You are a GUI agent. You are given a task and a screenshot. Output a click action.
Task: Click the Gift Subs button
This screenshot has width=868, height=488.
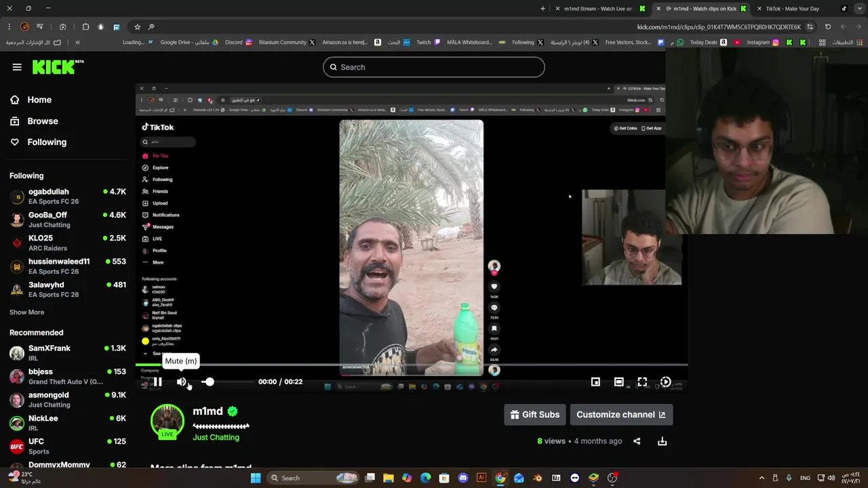pos(535,415)
